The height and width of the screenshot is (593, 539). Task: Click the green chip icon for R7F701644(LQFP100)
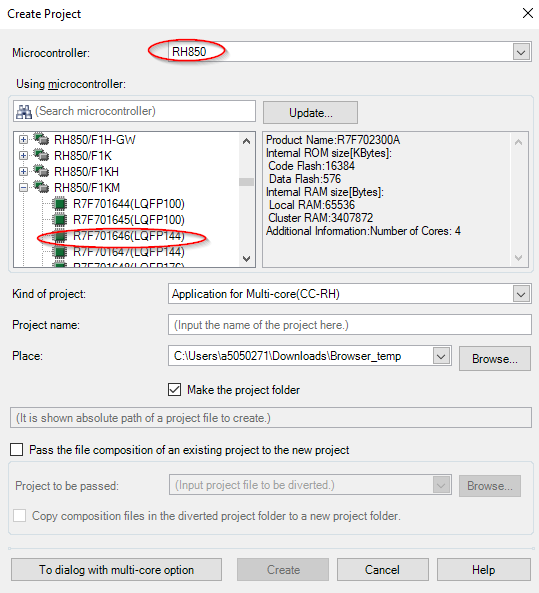[60, 204]
